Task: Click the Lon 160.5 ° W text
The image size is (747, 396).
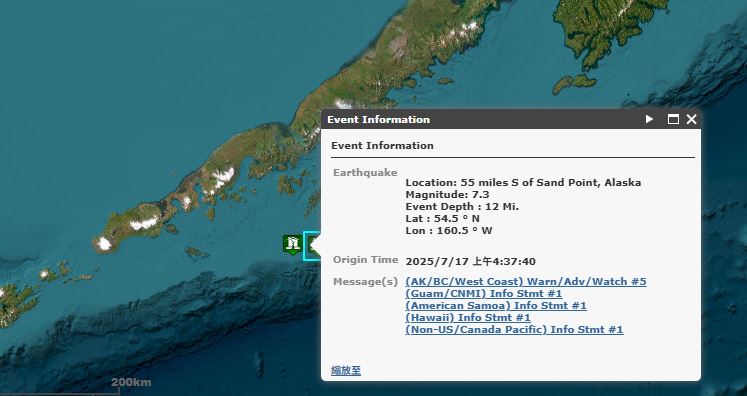Action: pyautogui.click(x=449, y=231)
